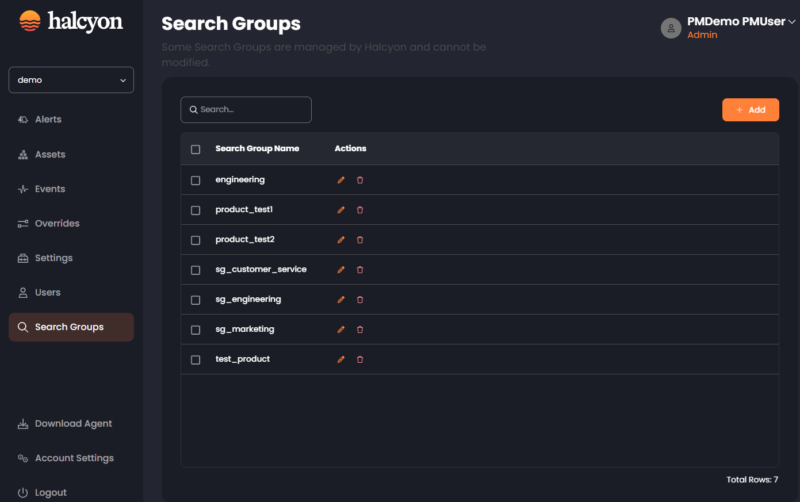The height and width of the screenshot is (502, 800).
Task: Select the sg_marketing row checkbox
Action: coord(195,329)
